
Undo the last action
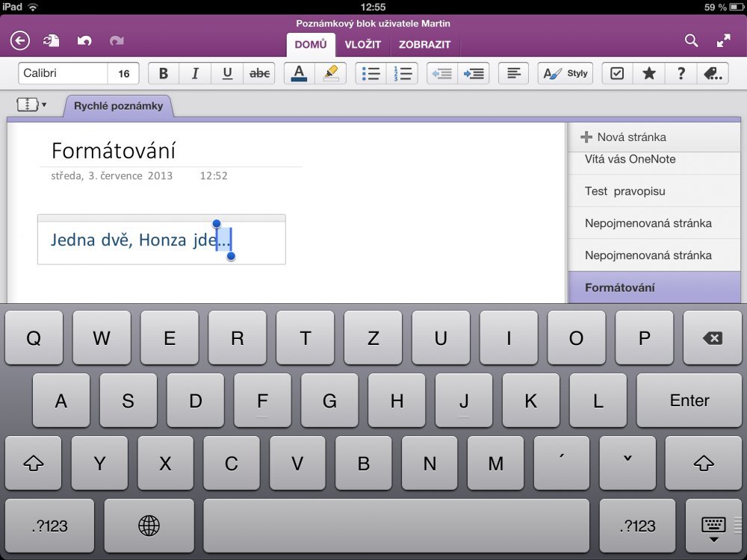point(84,41)
